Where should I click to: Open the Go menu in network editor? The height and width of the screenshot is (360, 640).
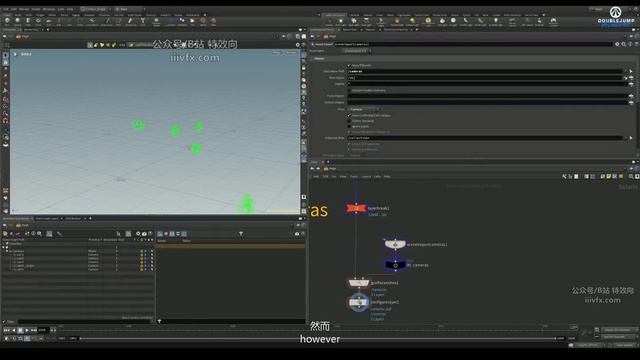(x=334, y=176)
